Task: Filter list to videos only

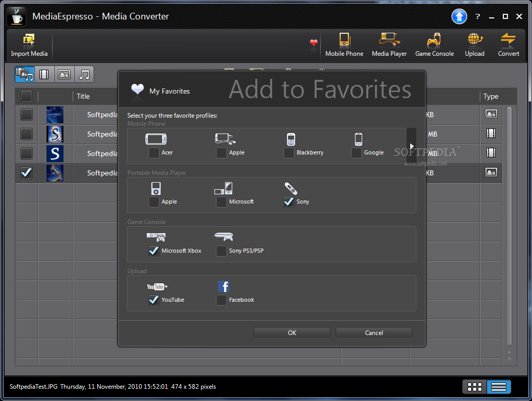Action: [44, 74]
